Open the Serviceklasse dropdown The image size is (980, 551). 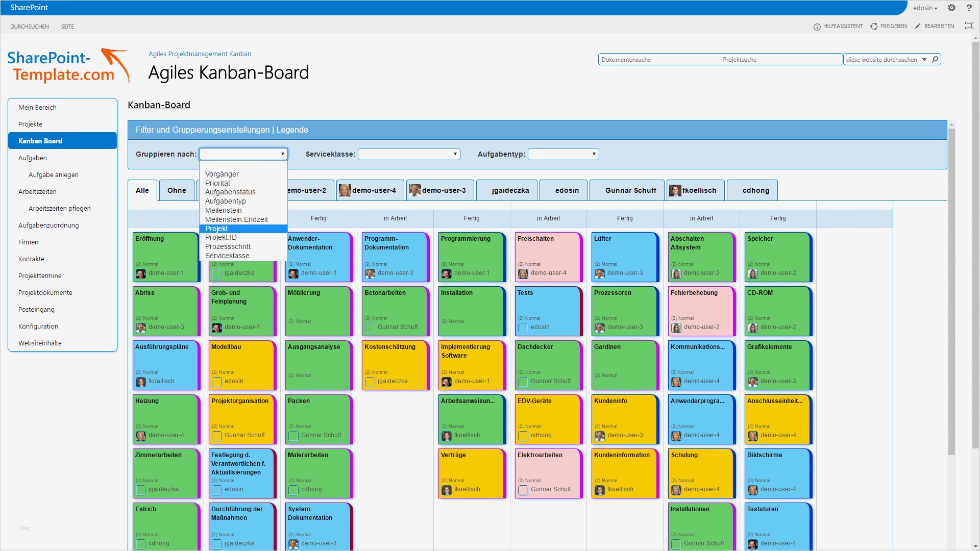(x=409, y=154)
